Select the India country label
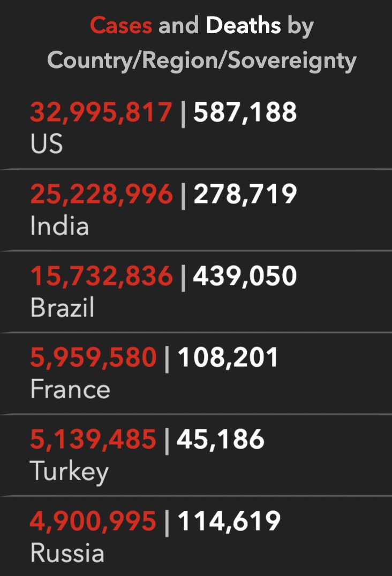The image size is (392, 576). (59, 226)
